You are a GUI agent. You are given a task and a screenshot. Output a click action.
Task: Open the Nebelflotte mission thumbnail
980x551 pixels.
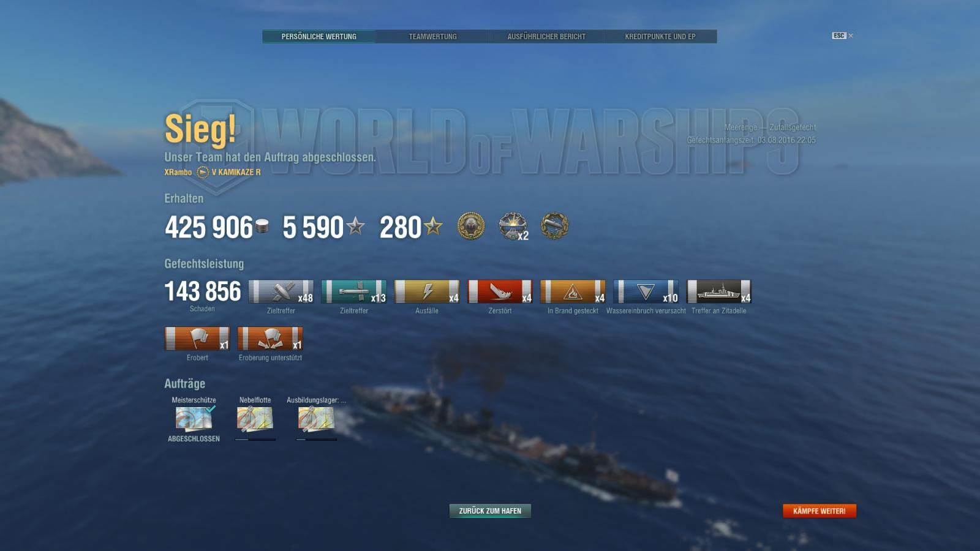(255, 419)
